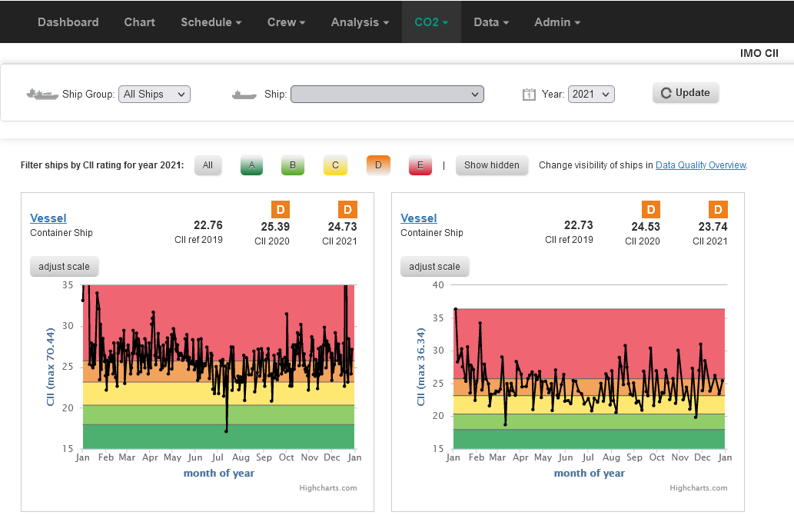Open the Ship Group dropdown

point(154,95)
